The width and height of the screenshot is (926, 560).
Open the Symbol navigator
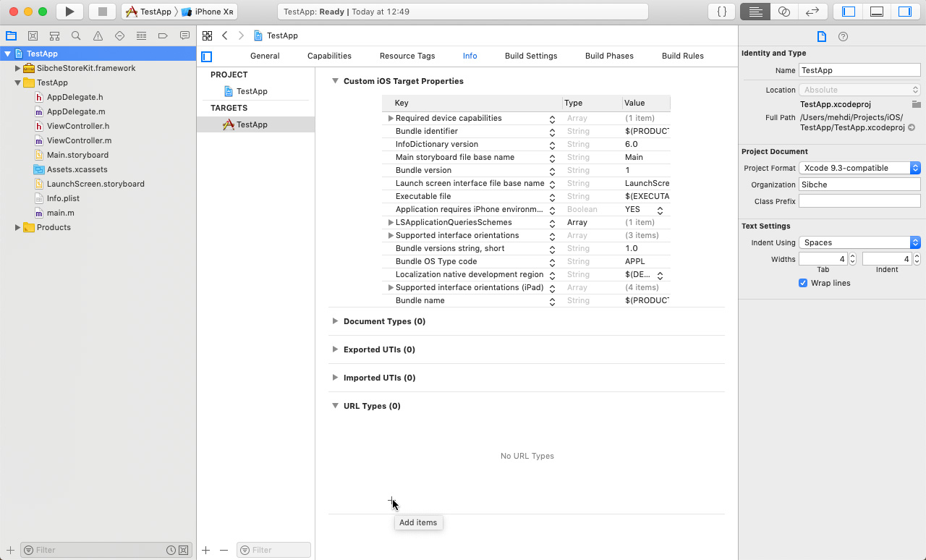point(54,35)
